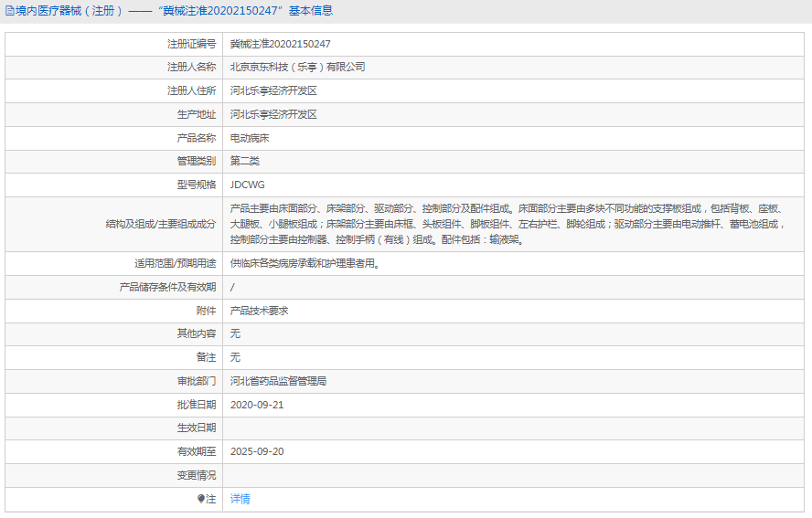The height and width of the screenshot is (518, 812).
Task: Click the 有效期至 label
Action: (x=197, y=451)
